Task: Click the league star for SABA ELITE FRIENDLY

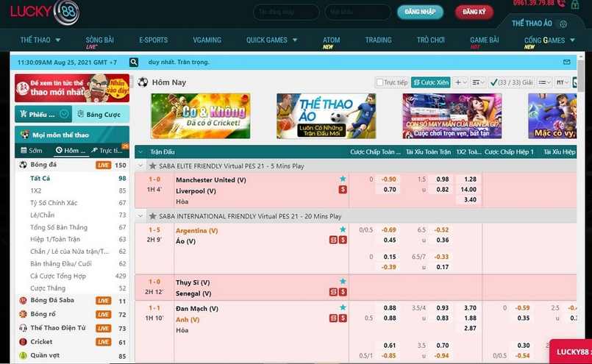Action: (152, 165)
